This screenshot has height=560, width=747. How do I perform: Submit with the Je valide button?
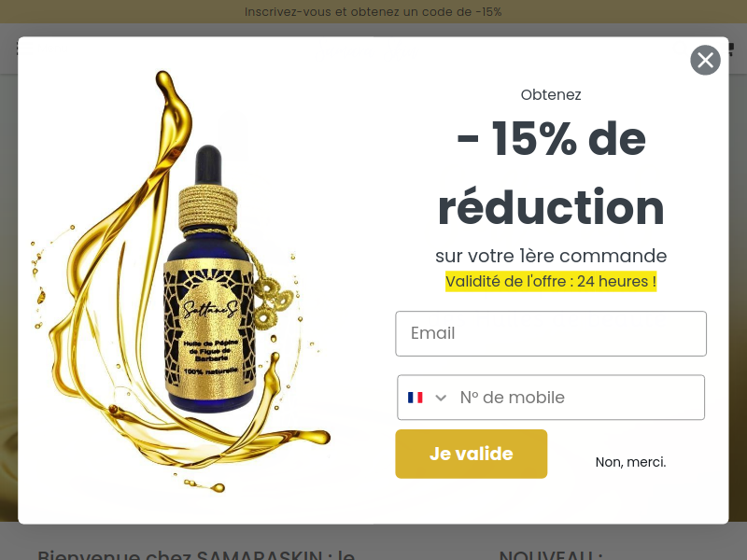[472, 454]
